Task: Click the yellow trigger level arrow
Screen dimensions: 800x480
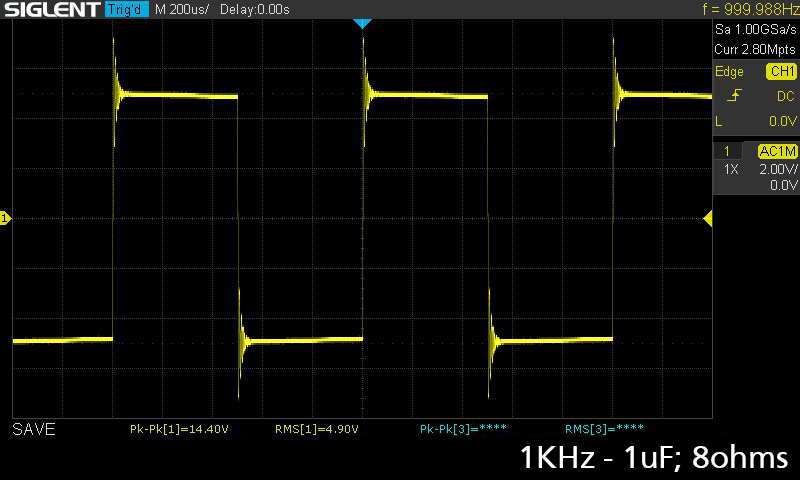Action: [708, 219]
